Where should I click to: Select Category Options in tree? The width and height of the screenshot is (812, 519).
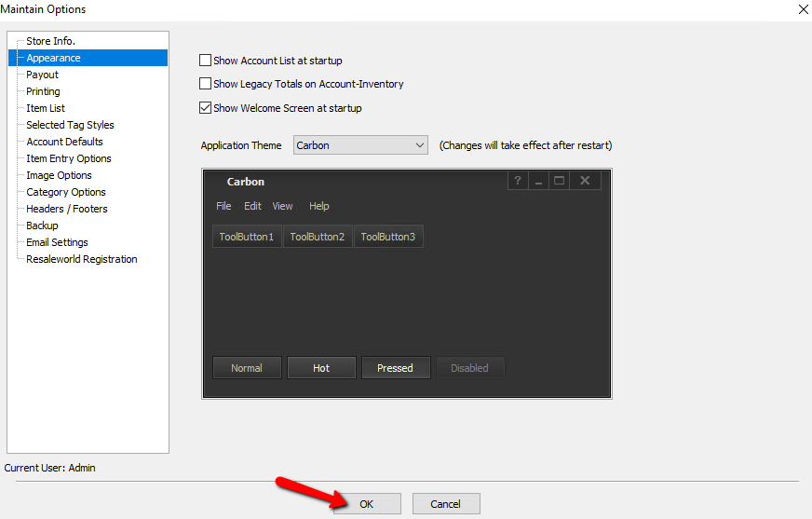point(66,192)
